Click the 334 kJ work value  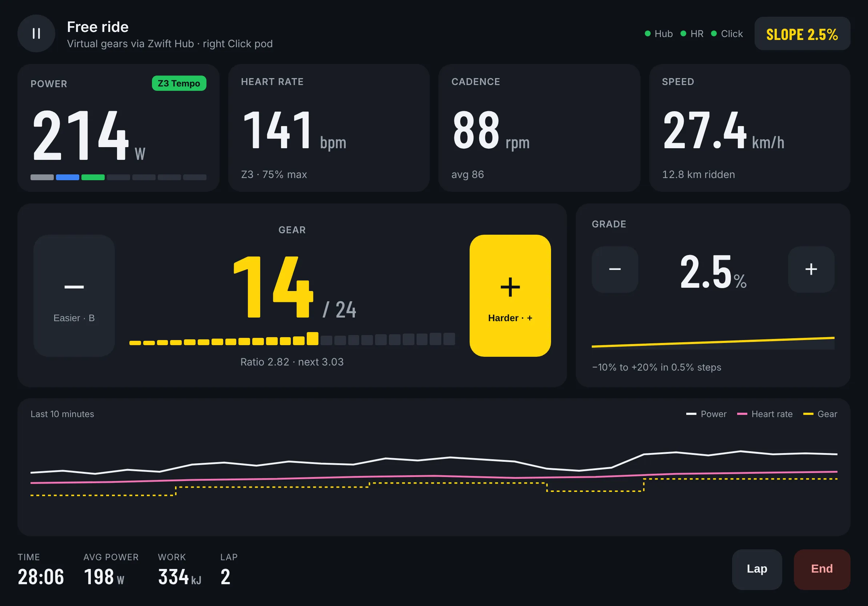pyautogui.click(x=180, y=577)
